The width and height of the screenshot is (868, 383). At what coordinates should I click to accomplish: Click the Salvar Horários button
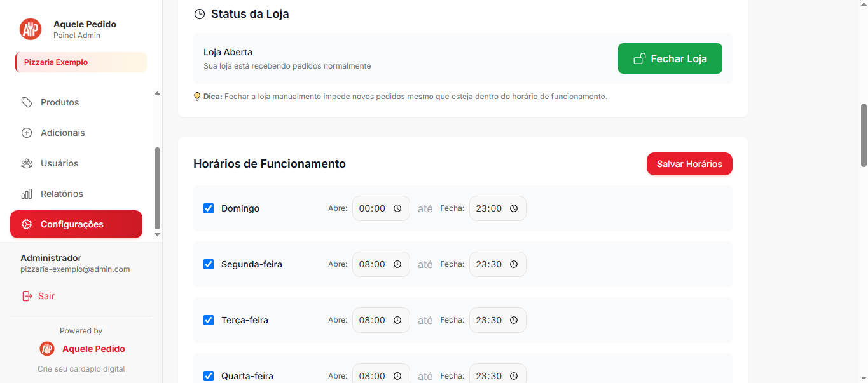[x=689, y=164]
